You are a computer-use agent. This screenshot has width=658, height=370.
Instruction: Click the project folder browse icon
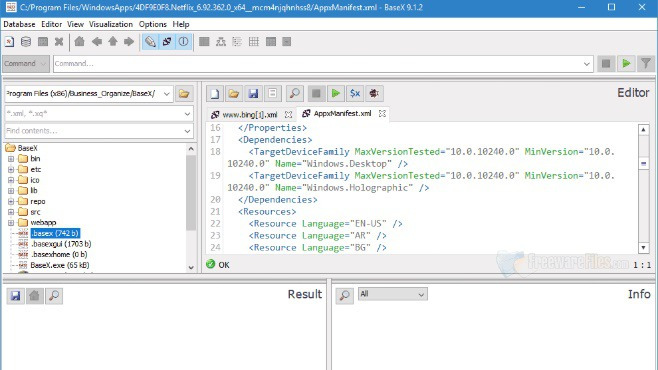coord(184,94)
